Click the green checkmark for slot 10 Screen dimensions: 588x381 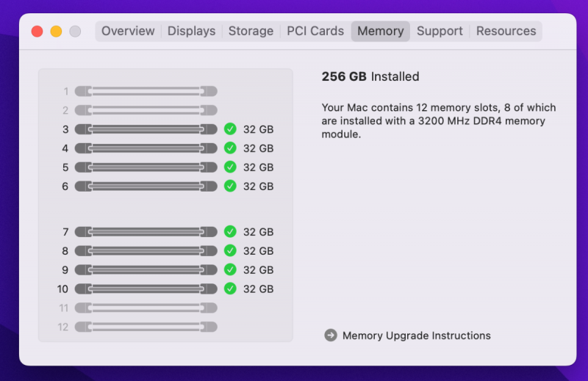[230, 289]
